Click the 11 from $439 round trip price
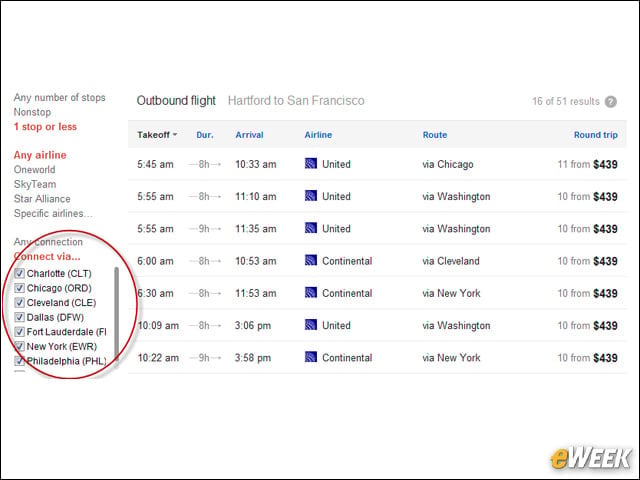640x480 pixels. click(587, 164)
